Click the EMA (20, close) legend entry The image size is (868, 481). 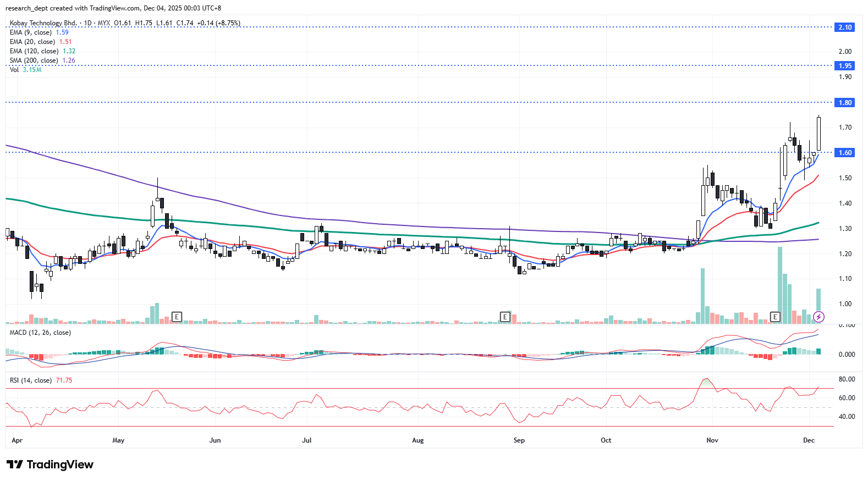click(32, 42)
